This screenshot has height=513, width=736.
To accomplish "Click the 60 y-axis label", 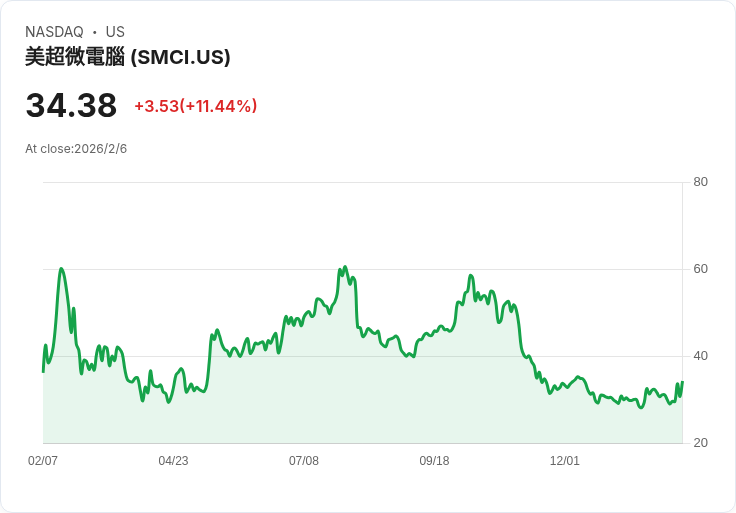I will pyautogui.click(x=701, y=269).
